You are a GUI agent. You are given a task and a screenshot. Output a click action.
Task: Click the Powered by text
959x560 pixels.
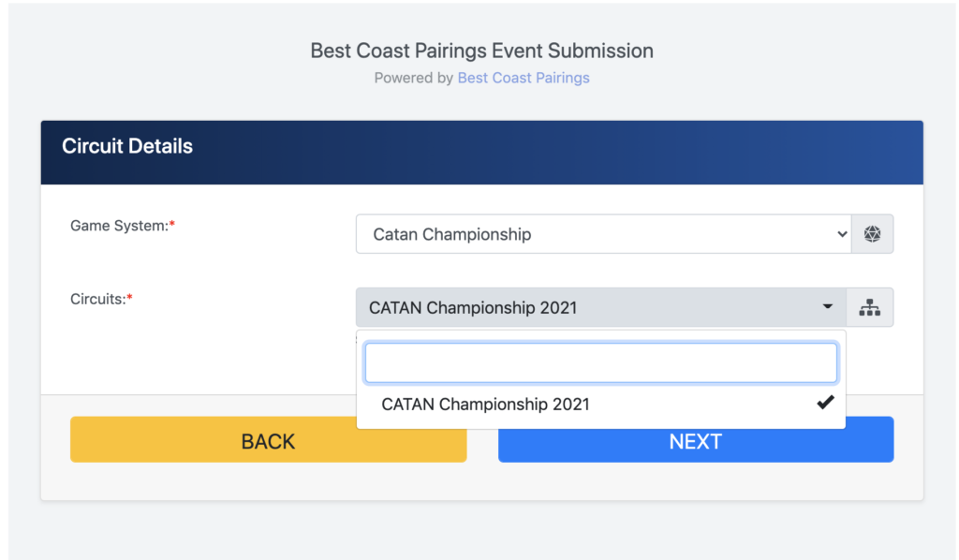coord(413,78)
